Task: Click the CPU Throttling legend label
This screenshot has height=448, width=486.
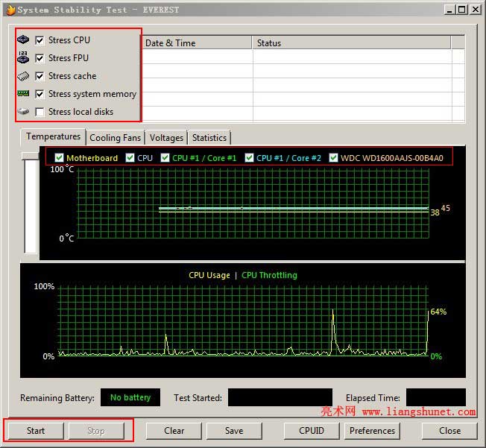Action: pyautogui.click(x=269, y=275)
